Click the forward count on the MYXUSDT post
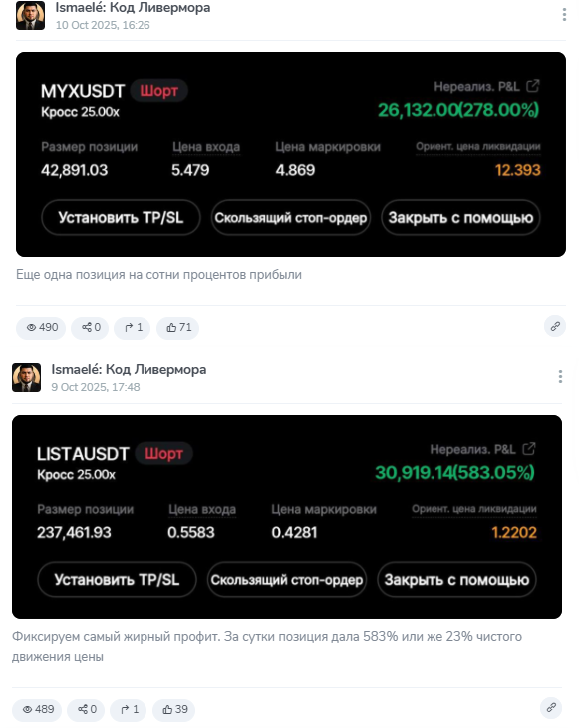Screen dimensions: 579x728 coord(133,328)
